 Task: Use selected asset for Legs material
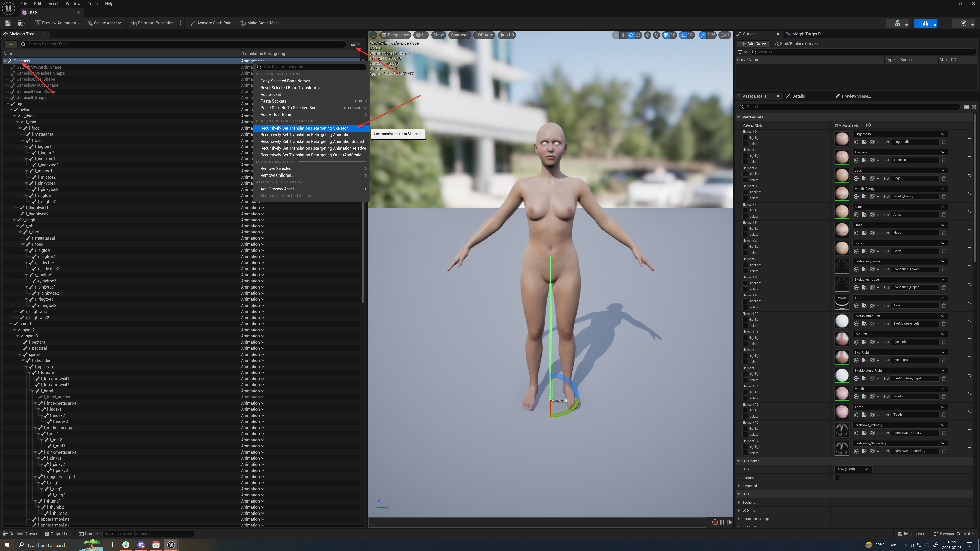click(856, 178)
